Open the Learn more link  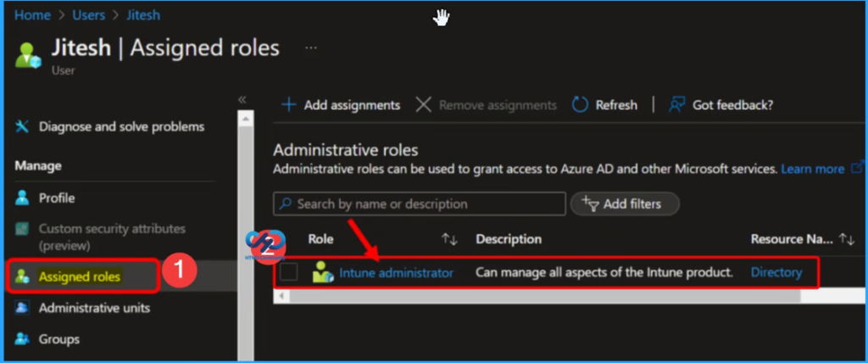coord(813,169)
